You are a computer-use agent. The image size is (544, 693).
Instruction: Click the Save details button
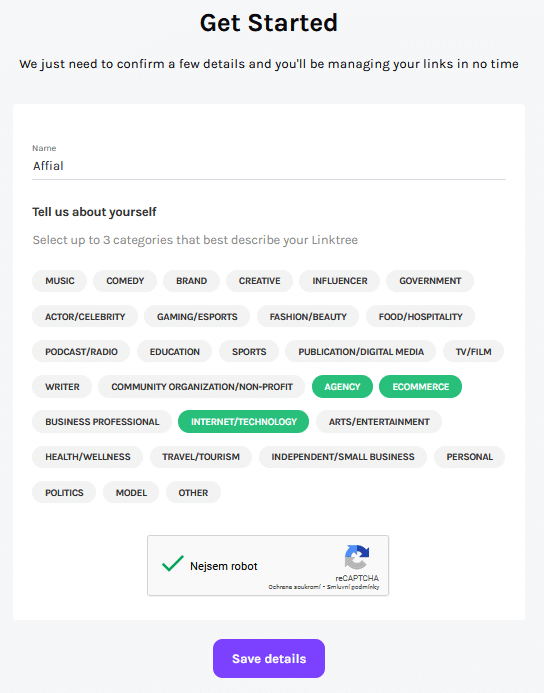pyautogui.click(x=269, y=659)
